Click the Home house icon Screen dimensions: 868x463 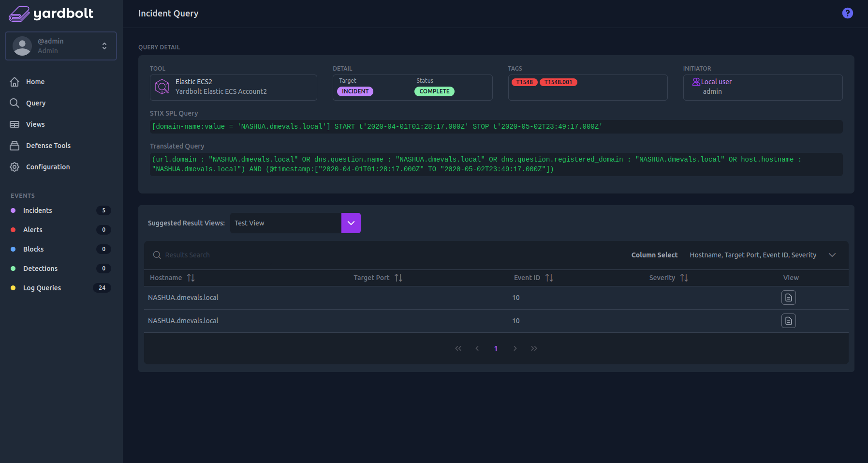coord(15,82)
